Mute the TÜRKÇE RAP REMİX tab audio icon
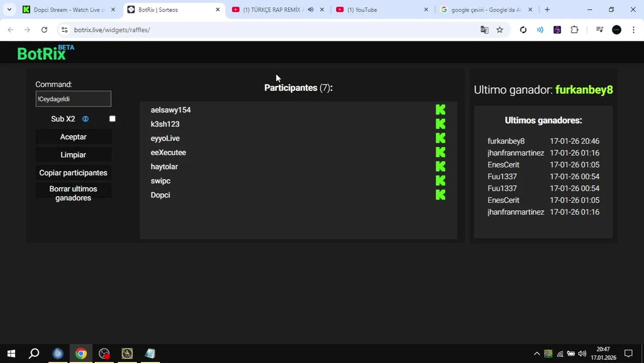This screenshot has width=644, height=363. pos(310,10)
